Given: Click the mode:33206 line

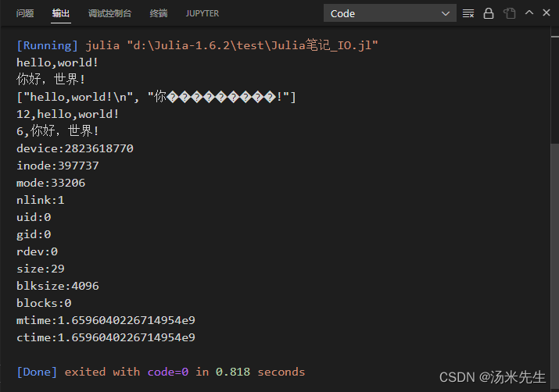Looking at the screenshot, I should (51, 183).
